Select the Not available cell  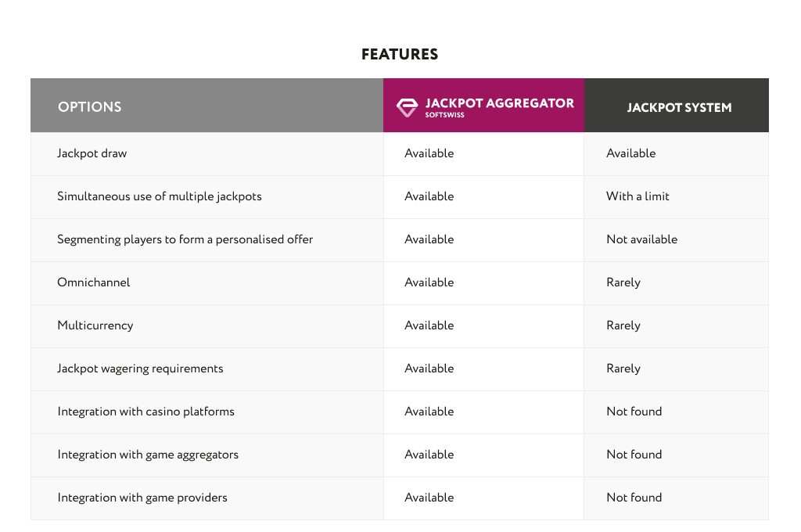641,239
